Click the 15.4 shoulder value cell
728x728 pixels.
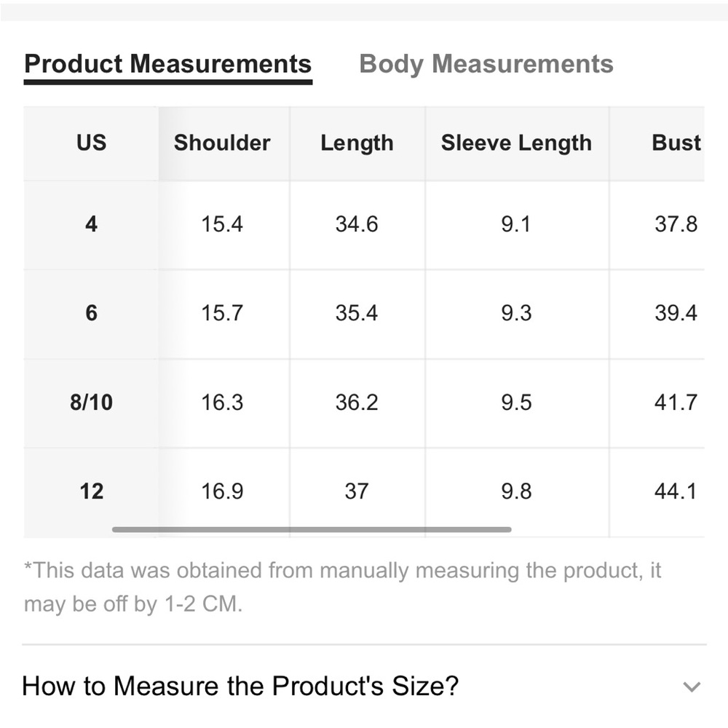pos(222,224)
